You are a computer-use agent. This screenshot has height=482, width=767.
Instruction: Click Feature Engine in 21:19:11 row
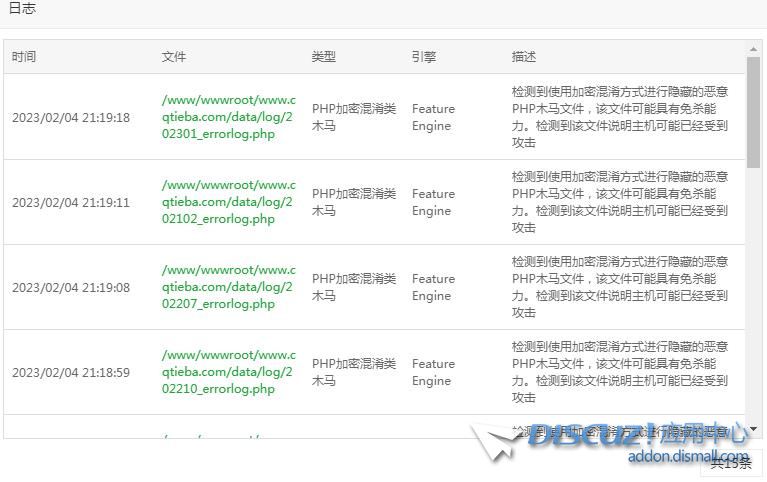pos(433,202)
